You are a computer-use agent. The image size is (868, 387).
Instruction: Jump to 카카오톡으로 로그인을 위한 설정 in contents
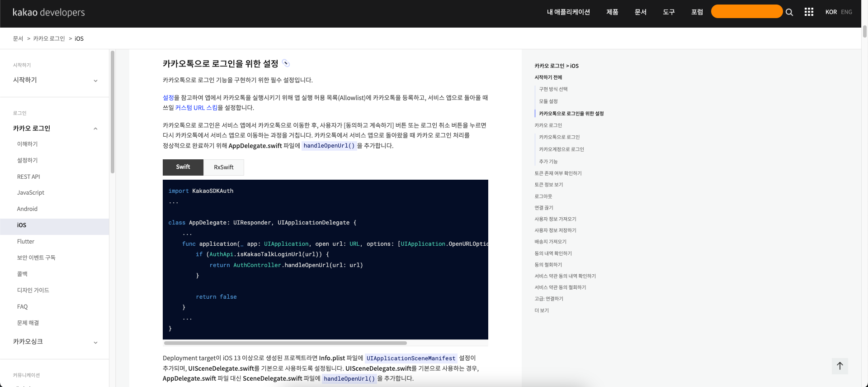pyautogui.click(x=571, y=114)
